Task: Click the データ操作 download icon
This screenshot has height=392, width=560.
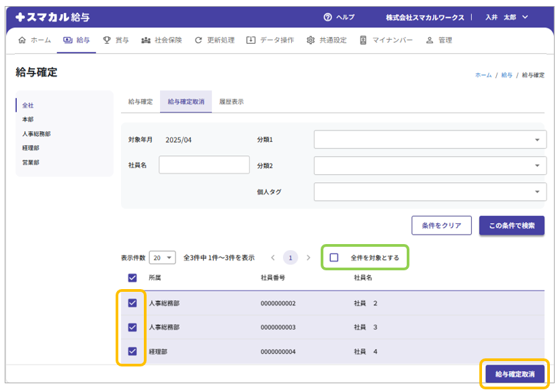Action: tap(251, 40)
